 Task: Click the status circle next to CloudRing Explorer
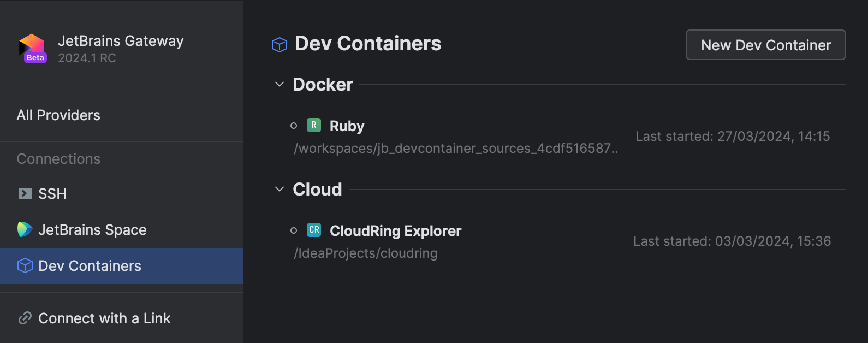(294, 230)
